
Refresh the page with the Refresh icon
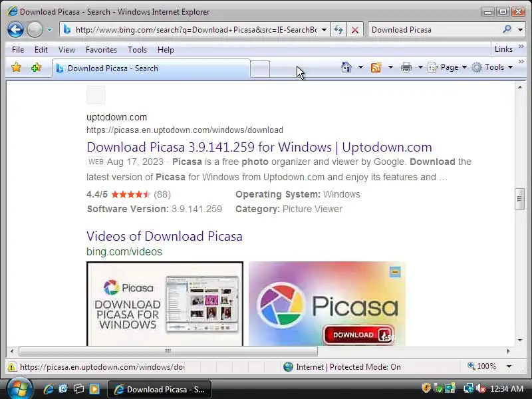(338, 30)
